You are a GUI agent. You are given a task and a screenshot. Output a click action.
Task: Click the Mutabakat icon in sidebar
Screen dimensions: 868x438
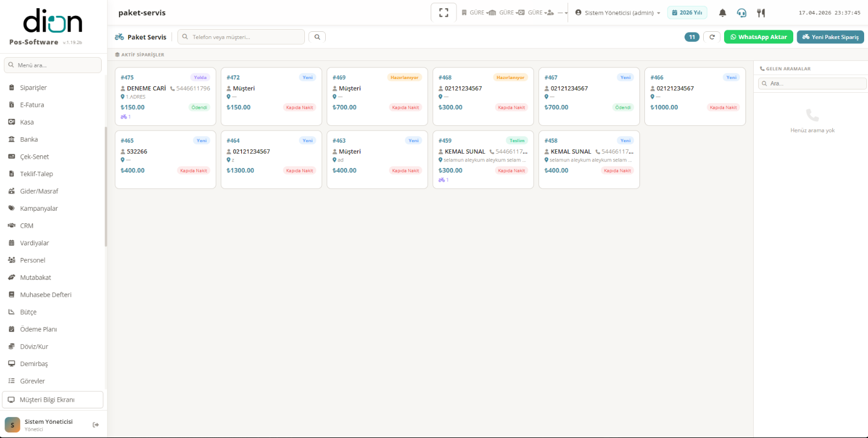point(12,277)
